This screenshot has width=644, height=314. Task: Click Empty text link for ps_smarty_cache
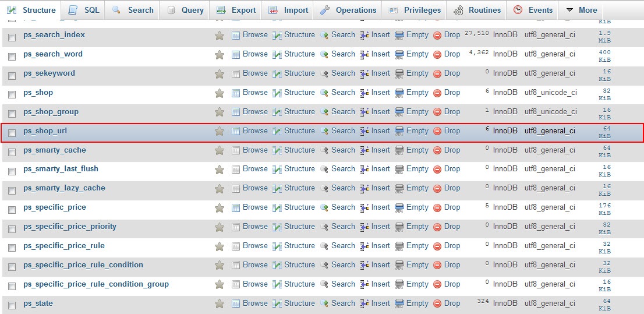(417, 150)
